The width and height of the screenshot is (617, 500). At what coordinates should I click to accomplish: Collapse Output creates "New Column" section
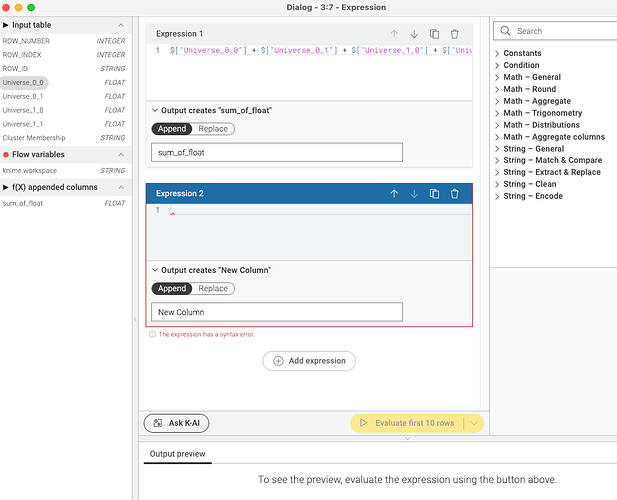(155, 270)
